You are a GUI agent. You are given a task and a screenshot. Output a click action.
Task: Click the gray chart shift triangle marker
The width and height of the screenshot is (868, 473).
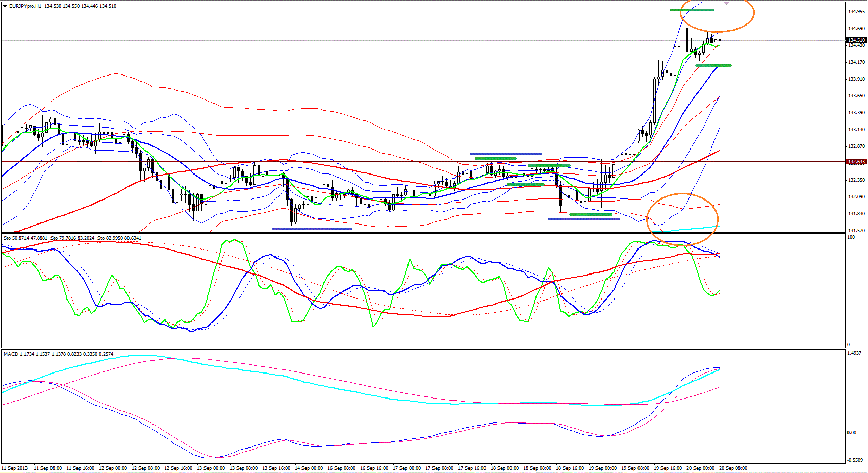[x=727, y=3]
